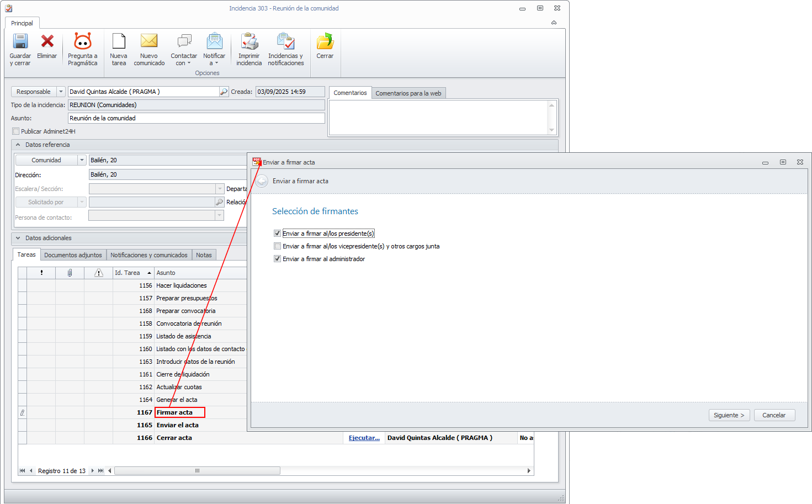Image resolution: width=812 pixels, height=504 pixels.
Task: Go to last record in the task navigator
Action: coord(100,471)
